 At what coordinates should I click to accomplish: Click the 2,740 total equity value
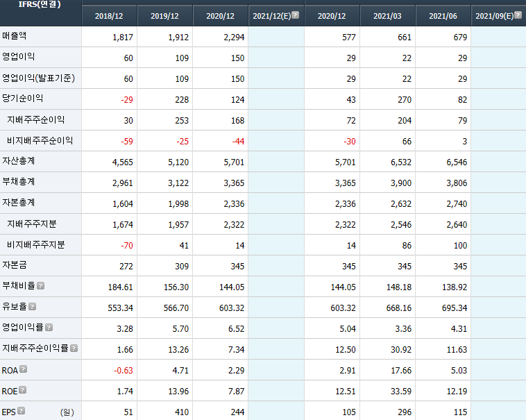pos(457,203)
